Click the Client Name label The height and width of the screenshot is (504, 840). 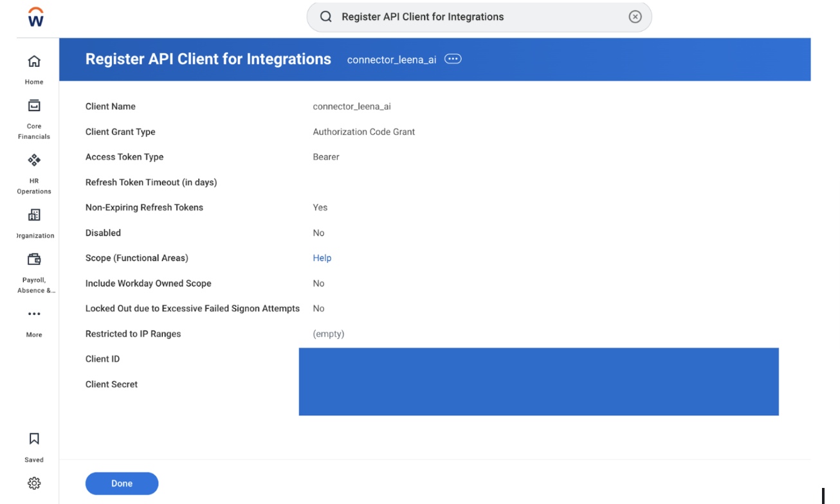[111, 107]
